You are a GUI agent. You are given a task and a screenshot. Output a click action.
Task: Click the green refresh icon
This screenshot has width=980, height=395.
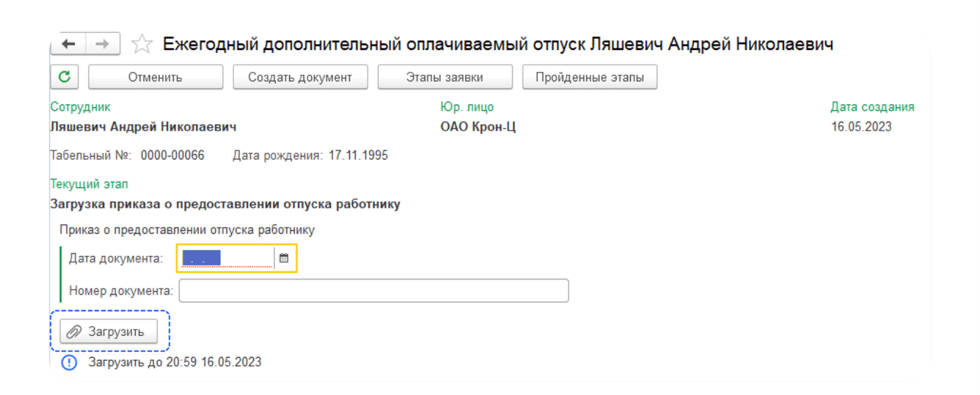point(65,77)
